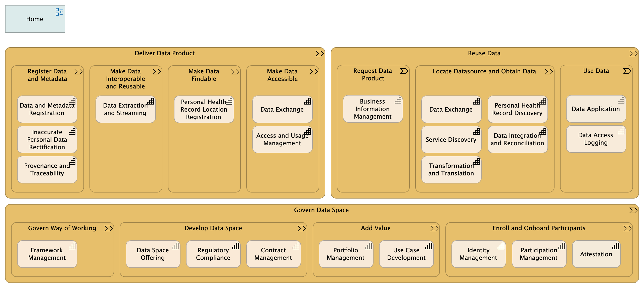Select the Regulatory Compliance capability

213,254
